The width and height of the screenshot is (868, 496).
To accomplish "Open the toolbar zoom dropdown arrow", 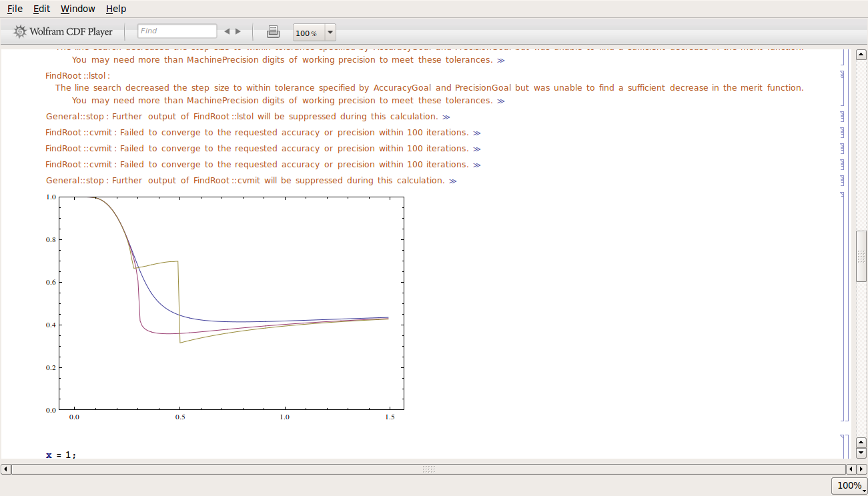I will pyautogui.click(x=330, y=33).
